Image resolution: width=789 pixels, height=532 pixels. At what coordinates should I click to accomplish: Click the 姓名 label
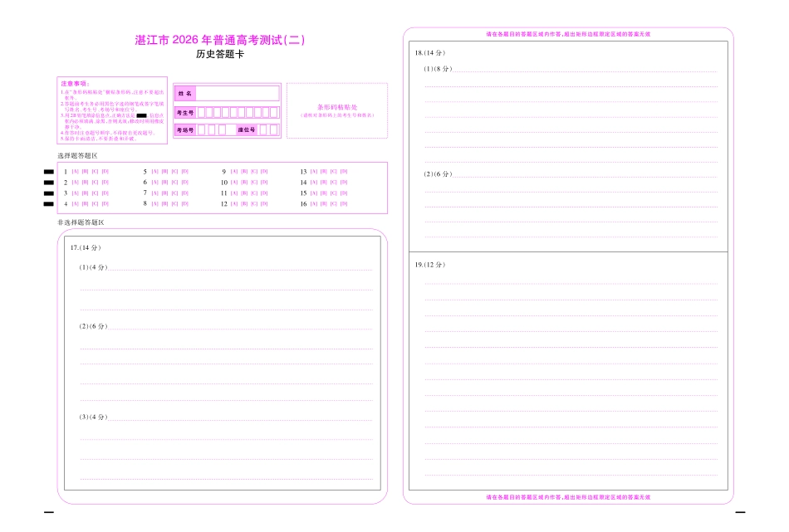pyautogui.click(x=185, y=94)
